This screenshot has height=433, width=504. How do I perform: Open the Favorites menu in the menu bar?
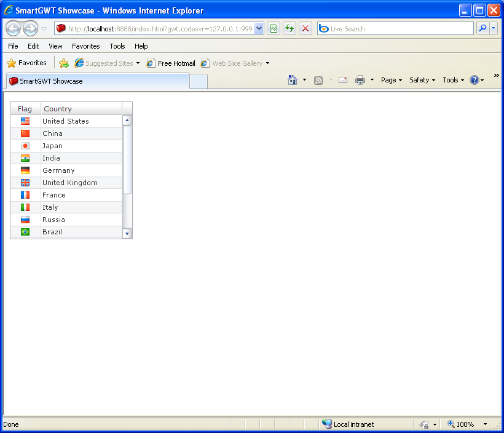pyautogui.click(x=86, y=46)
